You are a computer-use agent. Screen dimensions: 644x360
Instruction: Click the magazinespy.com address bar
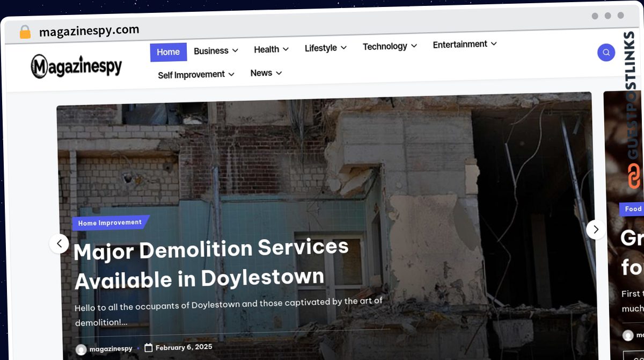[89, 31]
